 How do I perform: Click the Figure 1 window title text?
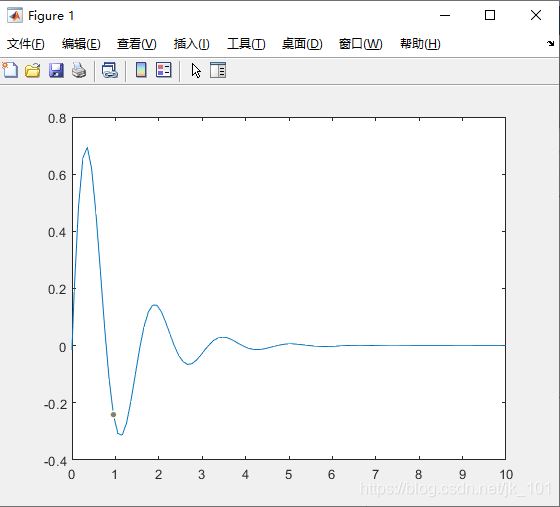point(51,16)
